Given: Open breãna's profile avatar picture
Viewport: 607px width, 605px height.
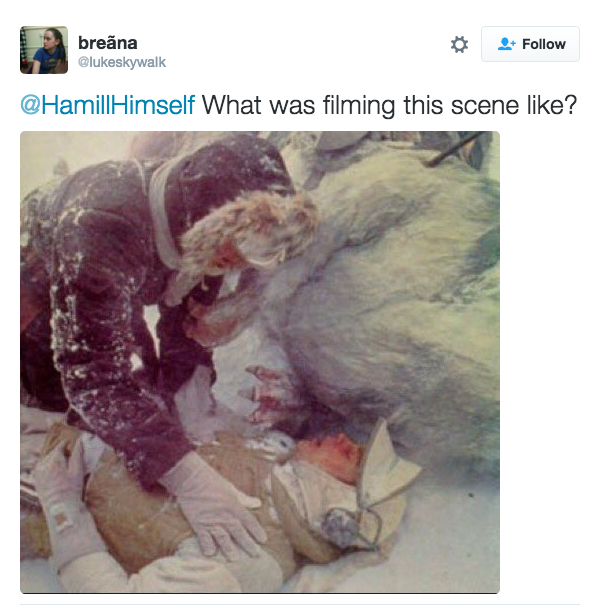Looking at the screenshot, I should (x=44, y=50).
